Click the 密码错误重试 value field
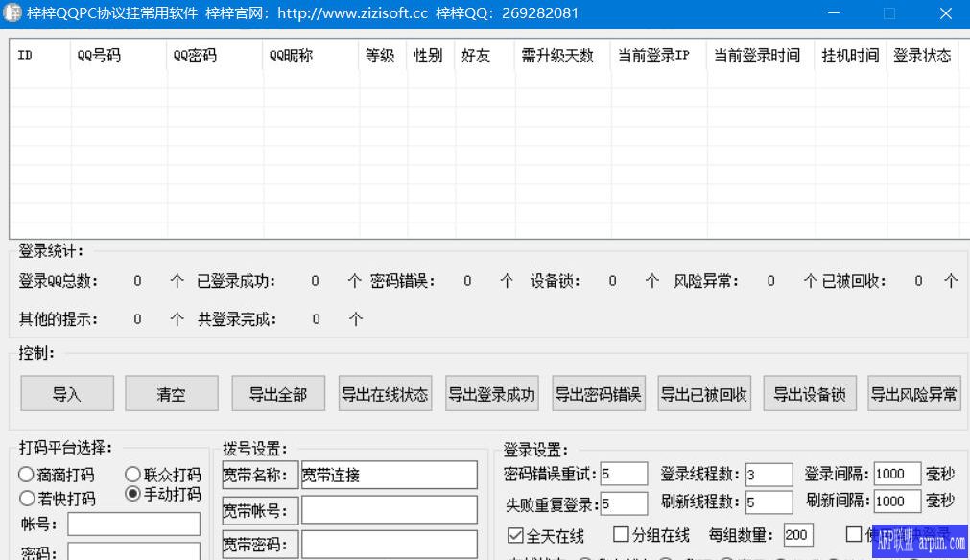 624,474
